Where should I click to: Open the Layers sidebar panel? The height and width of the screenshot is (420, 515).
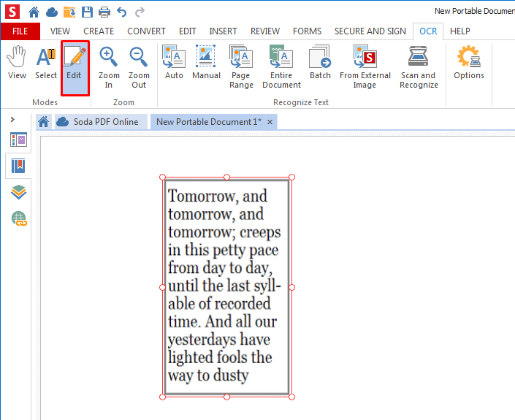(18, 192)
